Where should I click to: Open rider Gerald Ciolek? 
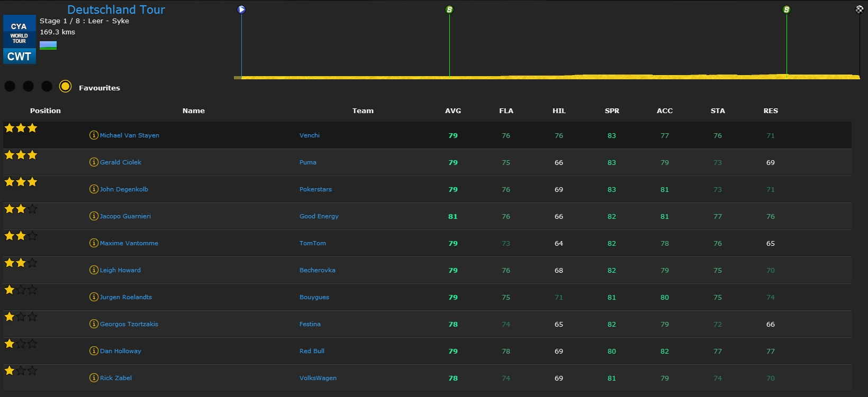pyautogui.click(x=121, y=162)
